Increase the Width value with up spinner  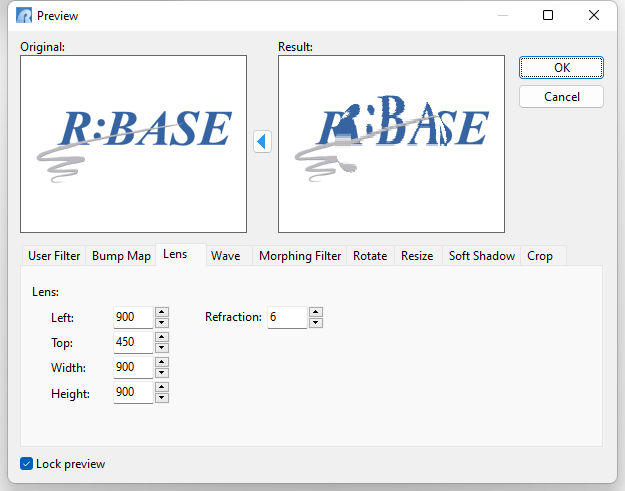point(161,362)
